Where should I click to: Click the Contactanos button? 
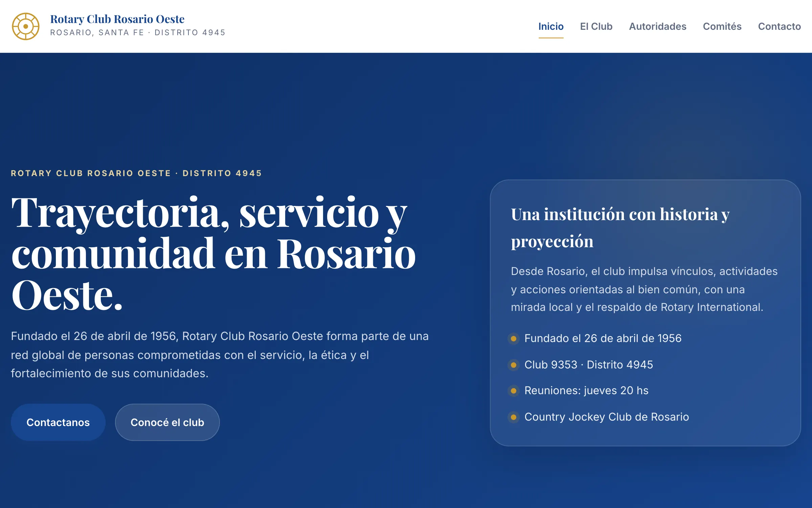pos(58,422)
